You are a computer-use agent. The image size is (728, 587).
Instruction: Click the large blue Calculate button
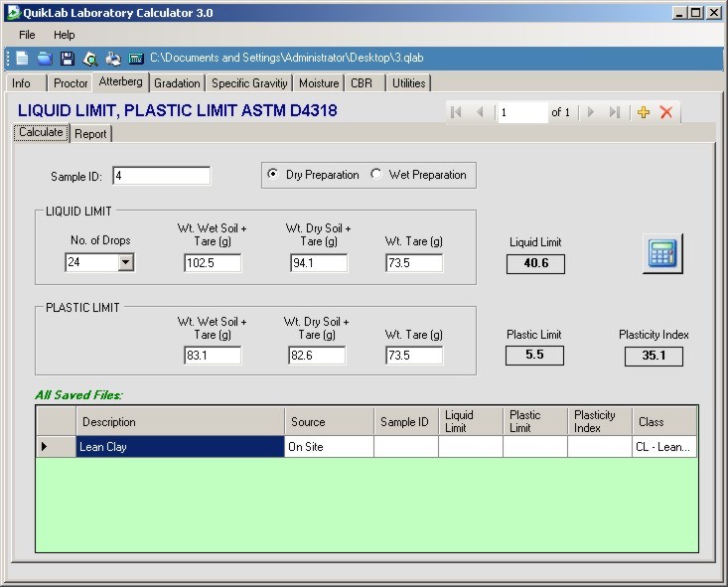[662, 253]
